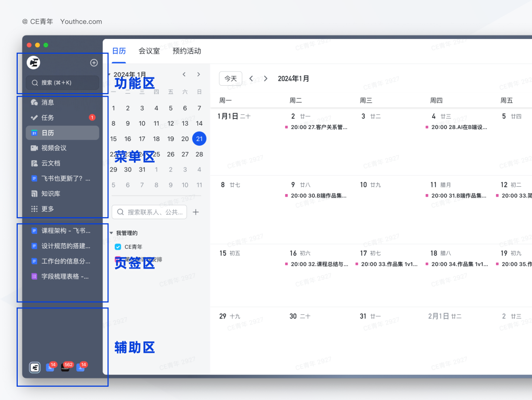
Task: Click the CE profile avatar in sidebar
Action: pos(33,63)
